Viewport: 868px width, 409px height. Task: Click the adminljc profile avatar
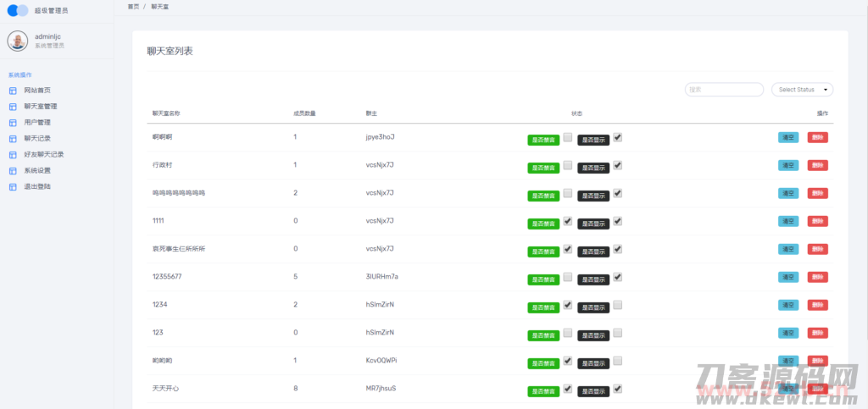click(18, 41)
